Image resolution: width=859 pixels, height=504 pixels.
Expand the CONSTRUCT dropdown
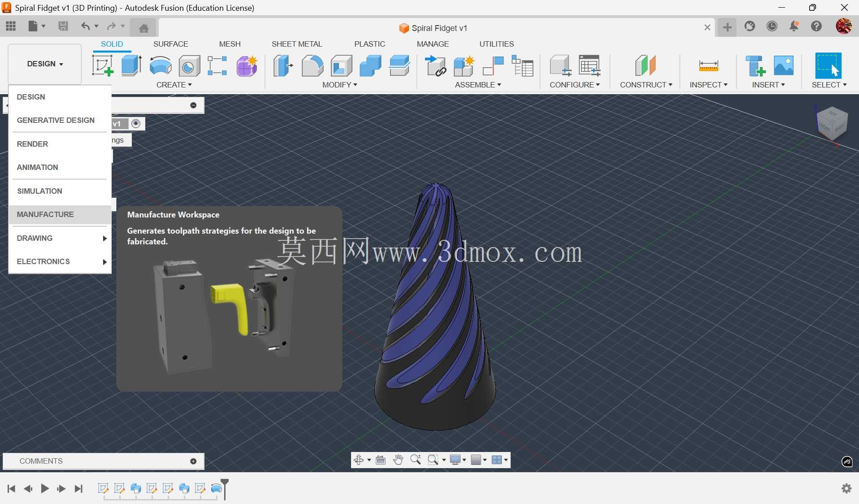point(646,85)
